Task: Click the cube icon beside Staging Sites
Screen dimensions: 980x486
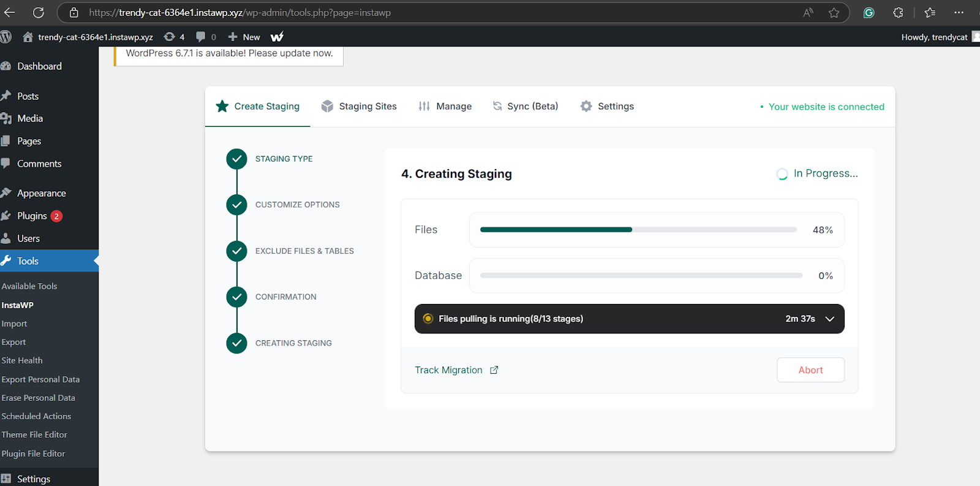Action: (328, 106)
